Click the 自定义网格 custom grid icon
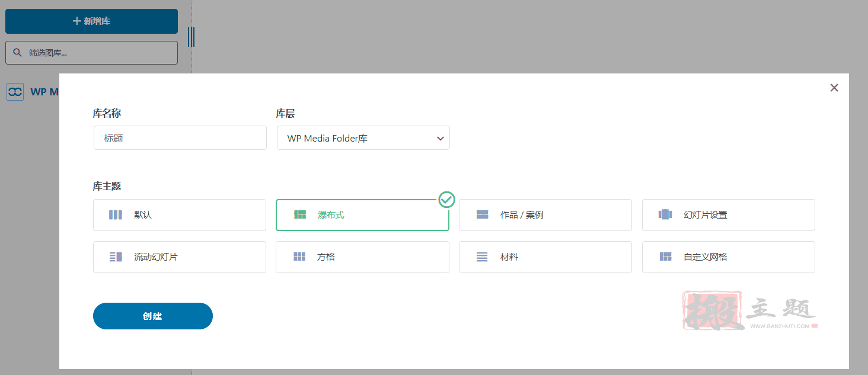Screen dimensions: 868x375 tap(665, 257)
